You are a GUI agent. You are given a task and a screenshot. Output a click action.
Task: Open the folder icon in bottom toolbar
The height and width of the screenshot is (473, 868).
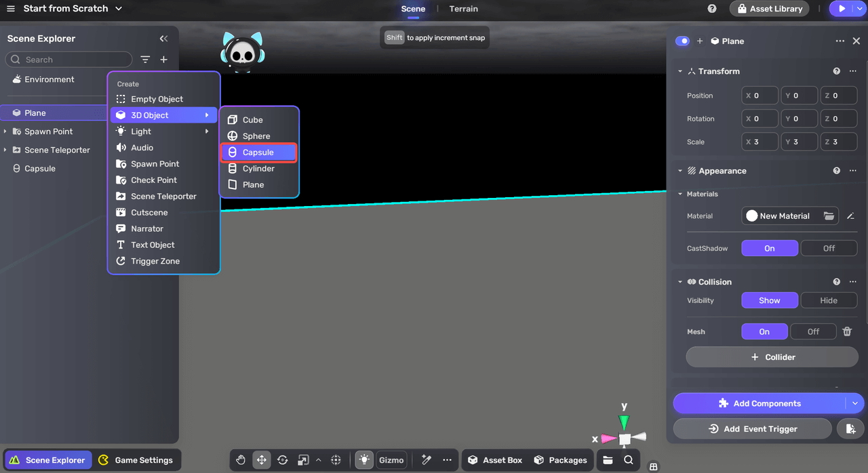click(608, 460)
